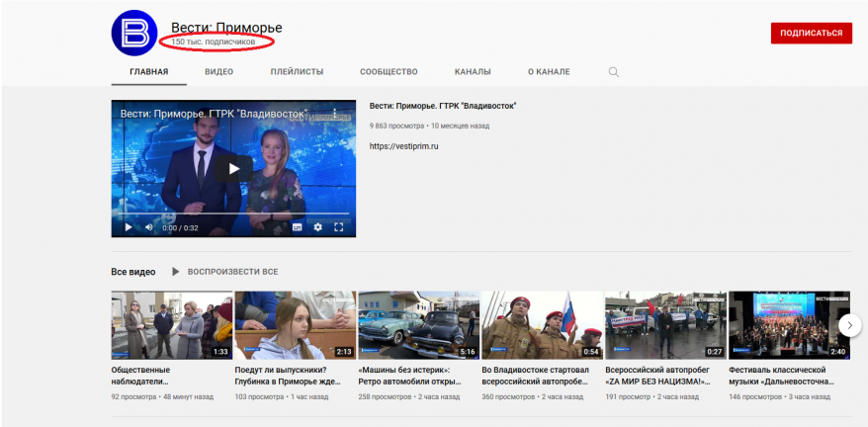The width and height of the screenshot is (868, 427).
Task: Click the 191 просмотр • 2 часа назад text
Action: click(652, 397)
